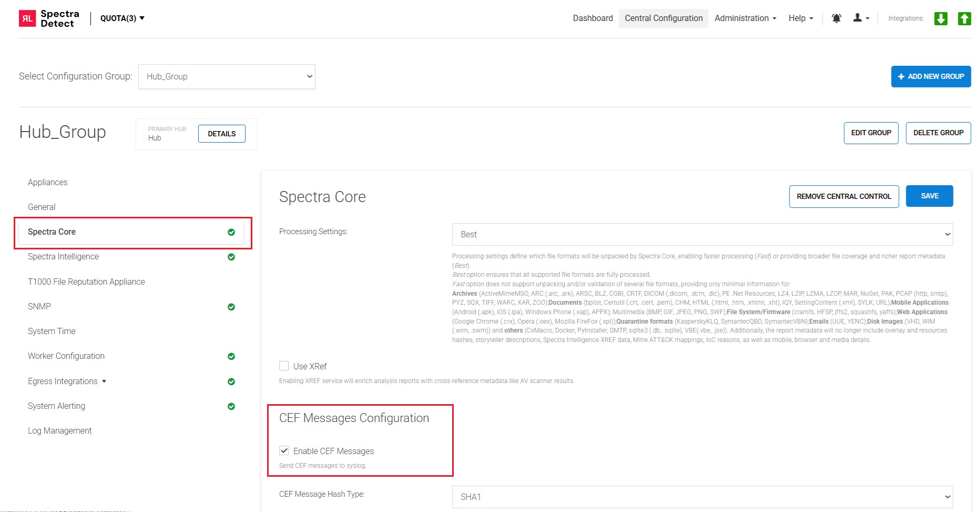Go to Dashboard
Viewport: 980px width, 512px height.
coord(593,18)
